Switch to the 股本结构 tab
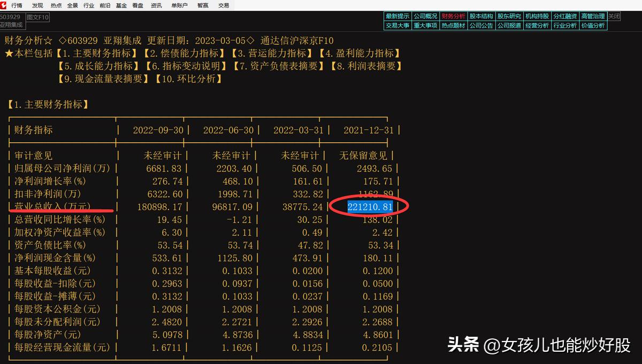 coord(481,17)
